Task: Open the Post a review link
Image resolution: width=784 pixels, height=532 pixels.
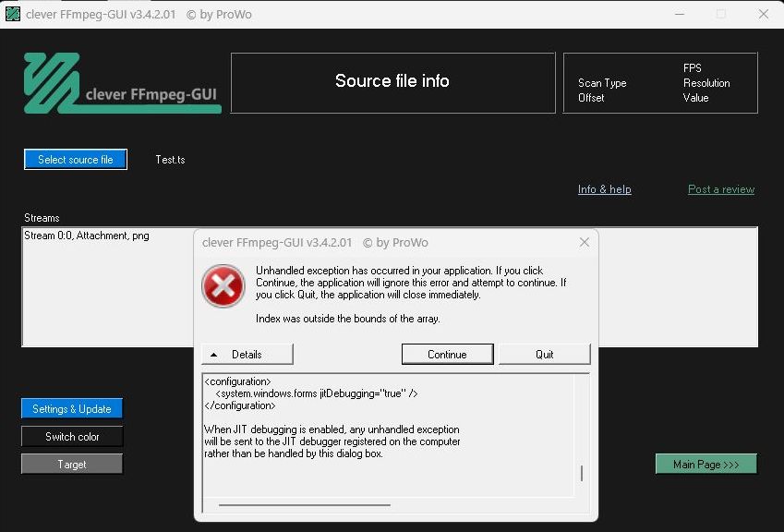Action: coord(721,189)
